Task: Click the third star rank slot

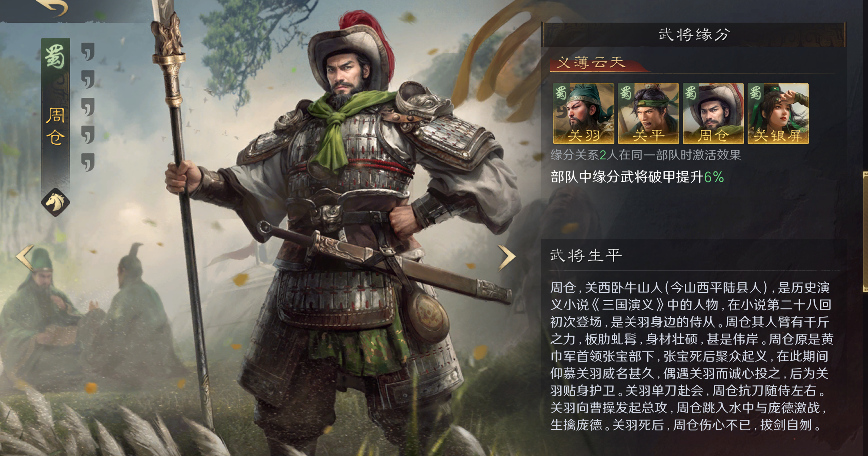Action: (x=88, y=107)
